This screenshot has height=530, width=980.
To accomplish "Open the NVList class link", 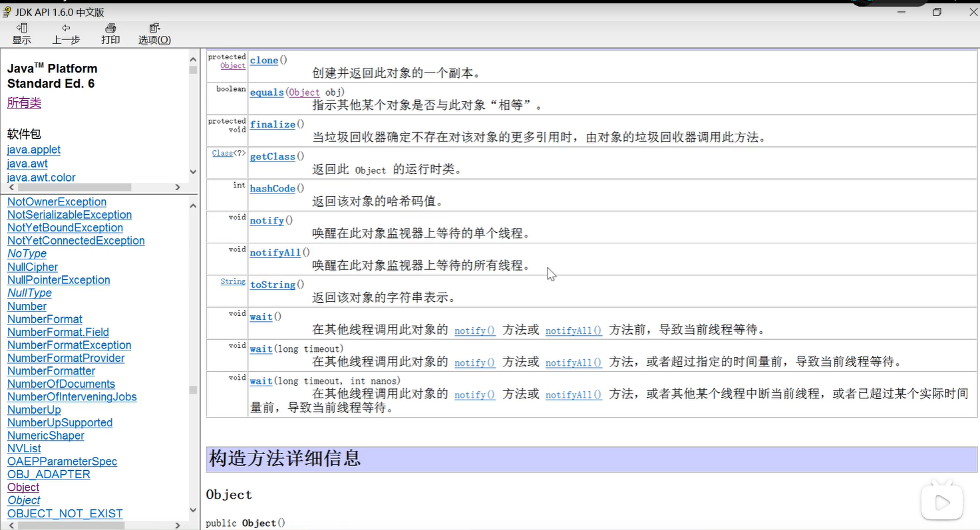I will [24, 448].
